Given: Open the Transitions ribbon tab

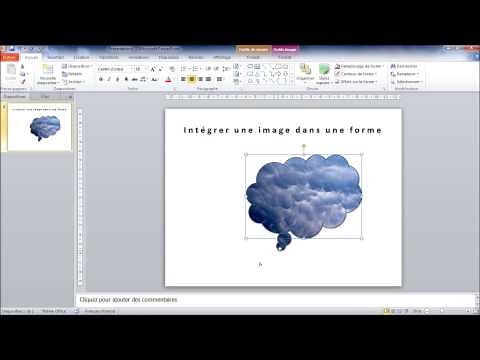Looking at the screenshot, I should pos(109,57).
